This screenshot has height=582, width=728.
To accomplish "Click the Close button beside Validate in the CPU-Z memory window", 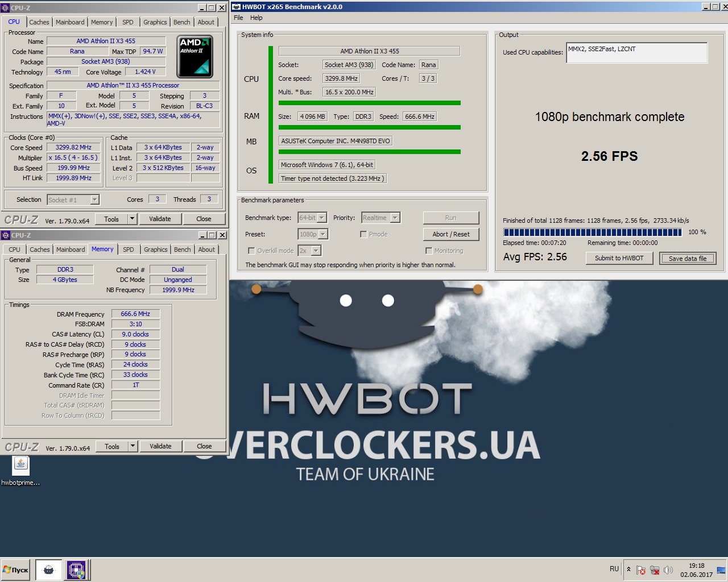I will click(204, 446).
